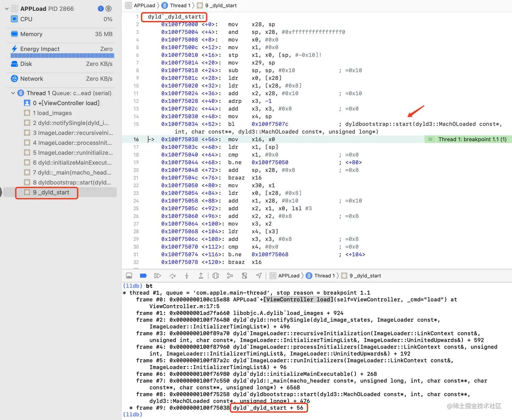Collapse the Thread 1 Queue disclosure chevron
Viewport: 512px width, 420px height.
[x=13, y=93]
